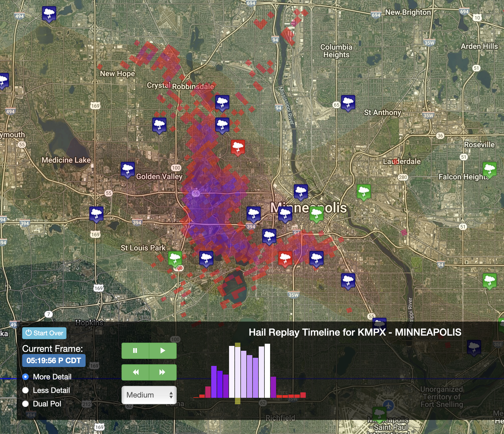Open the green storm marker by St Louis Park
The width and height of the screenshot is (504, 434).
point(175,258)
